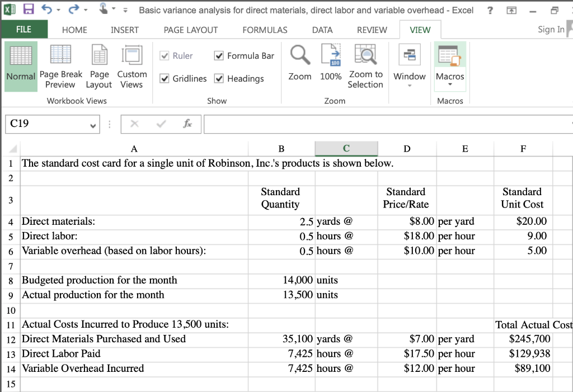Expand the Undo history dropdown arrow

(x=58, y=10)
